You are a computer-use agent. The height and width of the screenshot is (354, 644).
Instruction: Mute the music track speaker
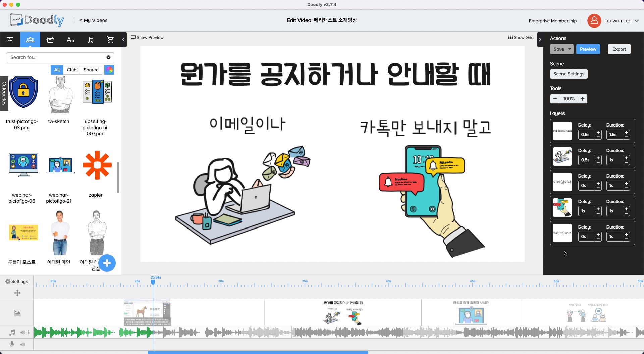tap(22, 332)
